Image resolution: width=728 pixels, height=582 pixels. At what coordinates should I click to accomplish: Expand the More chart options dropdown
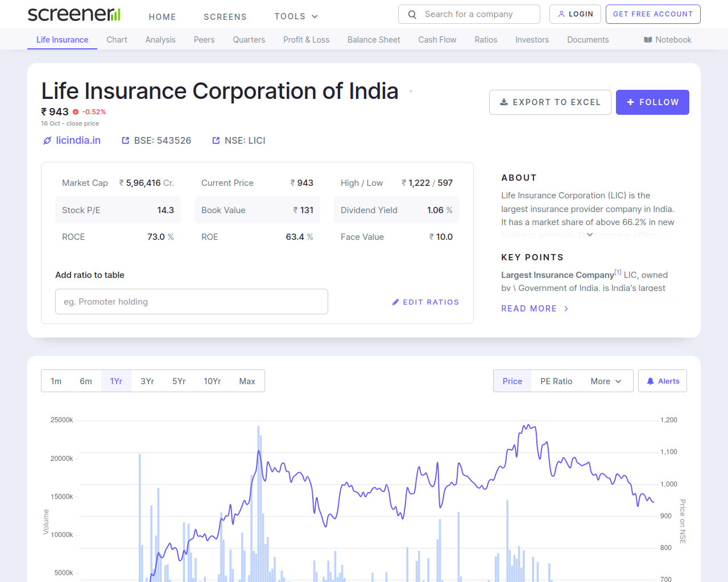coord(606,381)
